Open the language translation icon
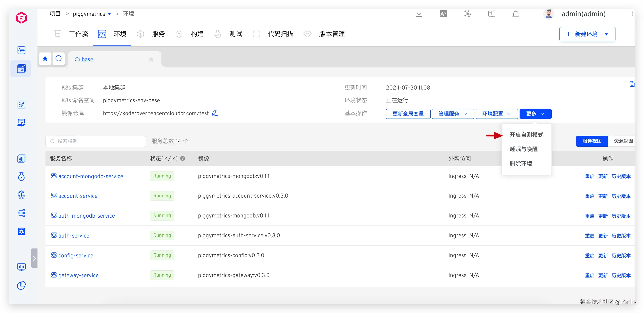 (x=443, y=14)
